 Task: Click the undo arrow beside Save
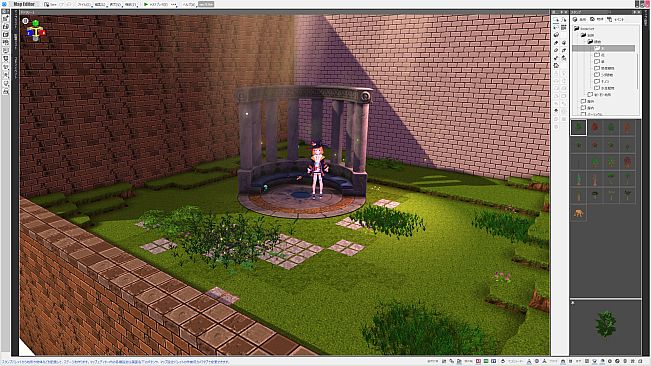click(x=61, y=4)
